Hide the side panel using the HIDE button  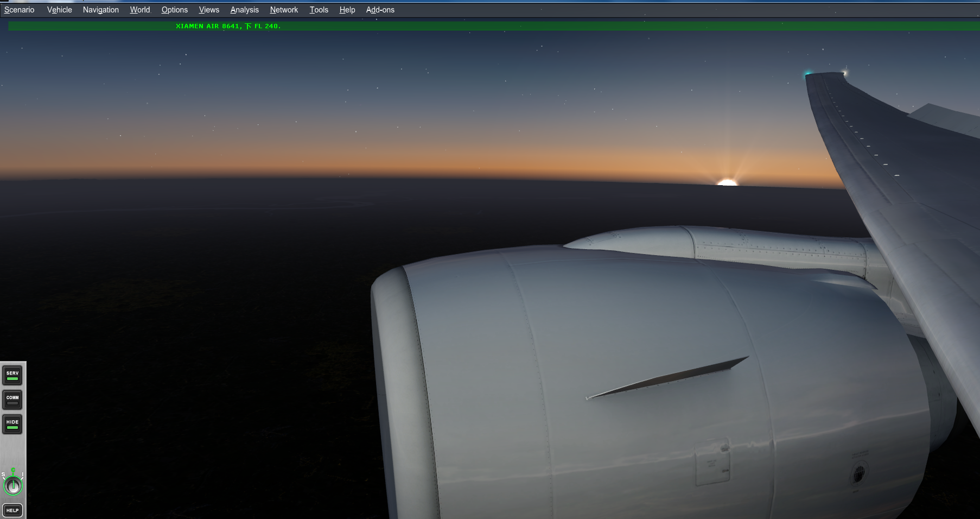click(12, 424)
